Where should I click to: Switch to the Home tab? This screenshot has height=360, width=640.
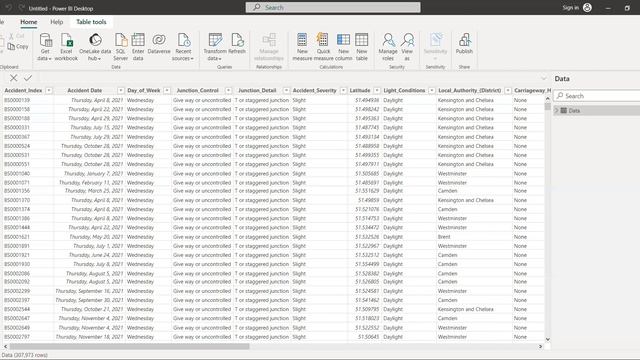point(29,22)
